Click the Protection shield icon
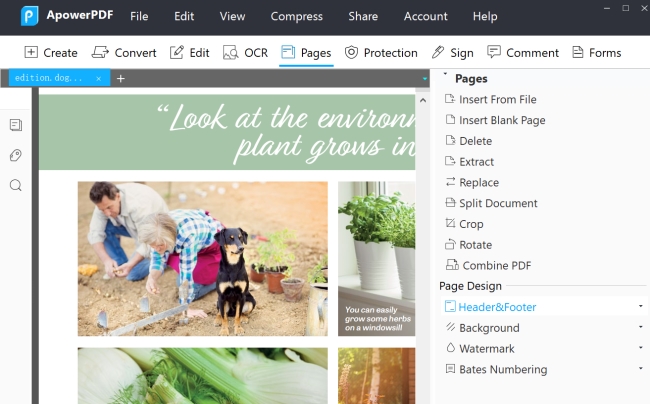 point(351,52)
